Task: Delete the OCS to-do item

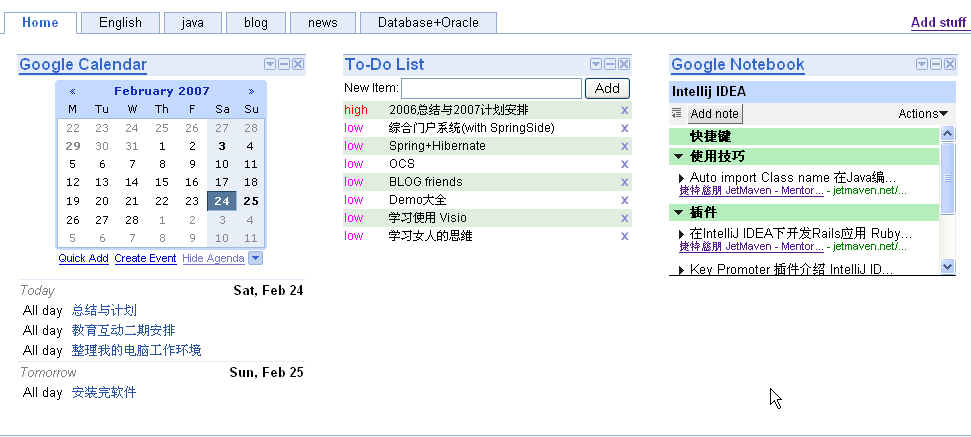Action: [624, 164]
